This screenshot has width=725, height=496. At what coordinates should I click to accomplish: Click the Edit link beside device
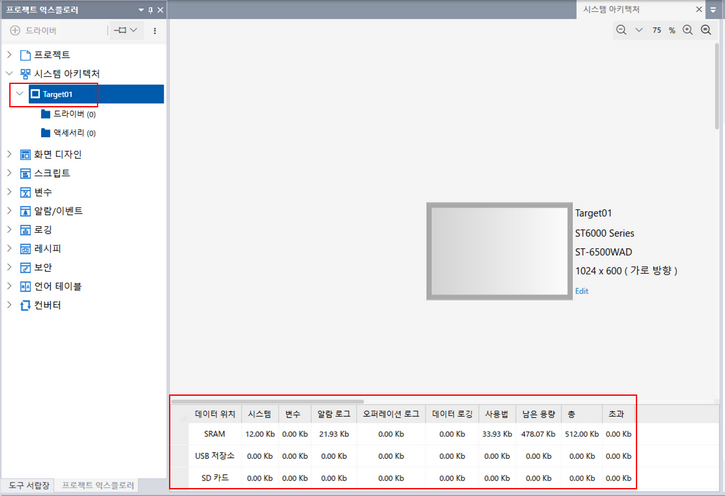tap(582, 290)
